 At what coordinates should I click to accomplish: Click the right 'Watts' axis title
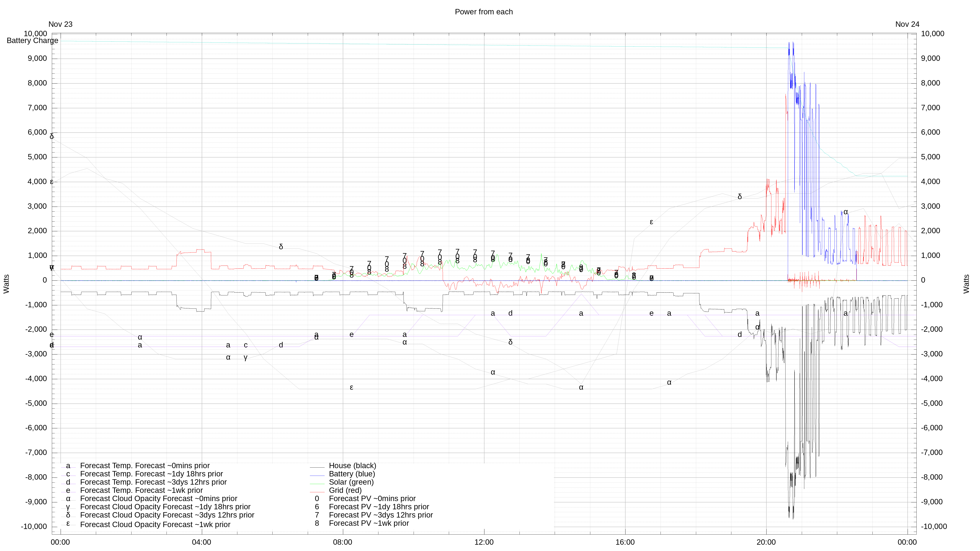click(x=966, y=284)
